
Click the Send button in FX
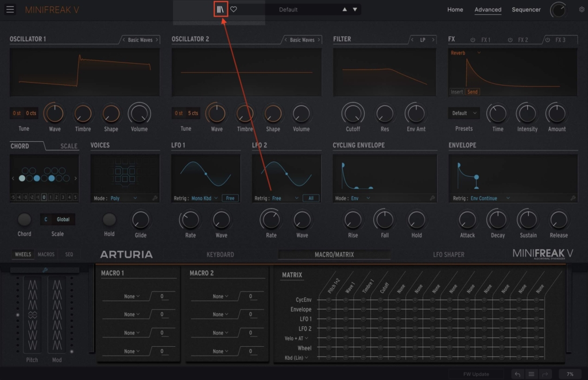(473, 92)
